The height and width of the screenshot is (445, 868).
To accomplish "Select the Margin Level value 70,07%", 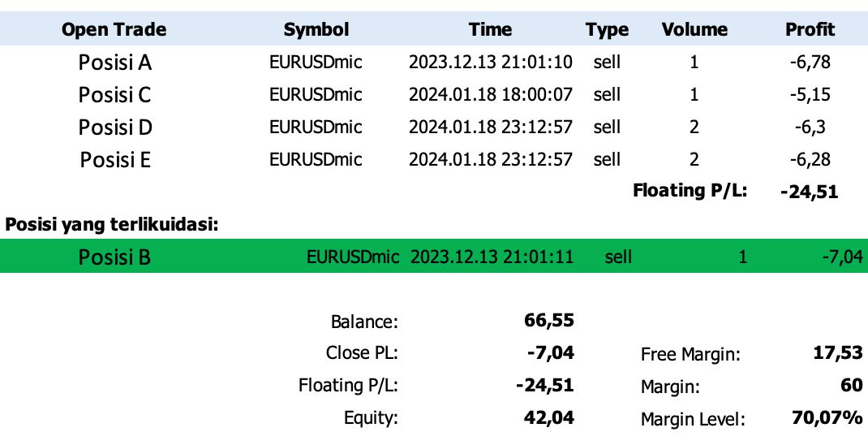I will [827, 417].
